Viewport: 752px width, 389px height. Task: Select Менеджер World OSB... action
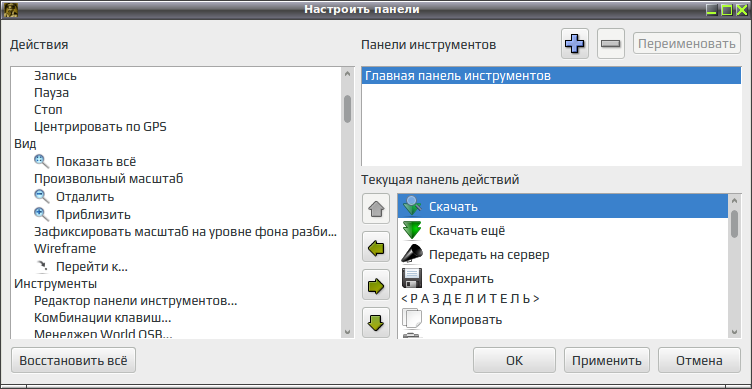(103, 333)
